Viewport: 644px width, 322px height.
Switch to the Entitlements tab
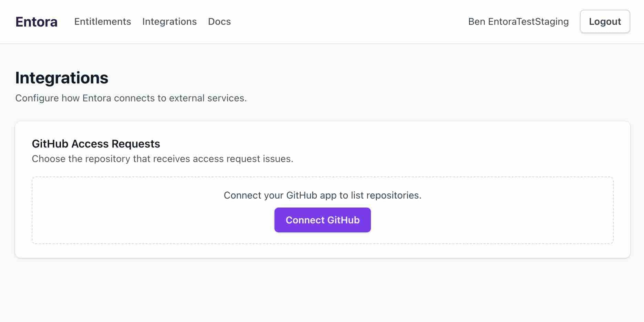(x=102, y=21)
